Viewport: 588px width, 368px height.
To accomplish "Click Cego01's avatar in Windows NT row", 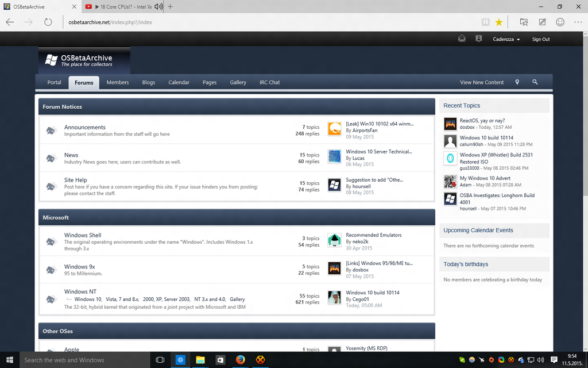I will pyautogui.click(x=334, y=297).
